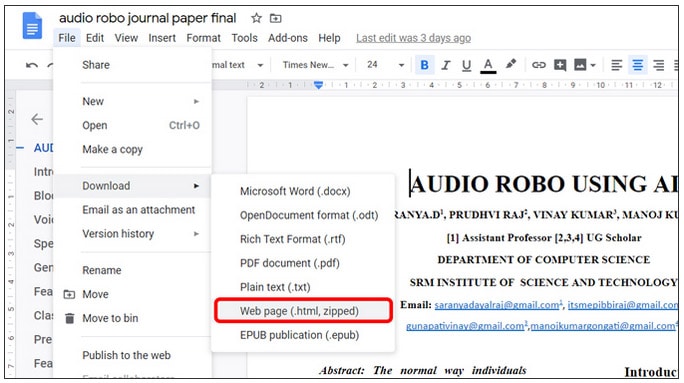Image resolution: width=684 pixels, height=383 pixels.
Task: Select the highlight color pen tool
Action: [510, 64]
